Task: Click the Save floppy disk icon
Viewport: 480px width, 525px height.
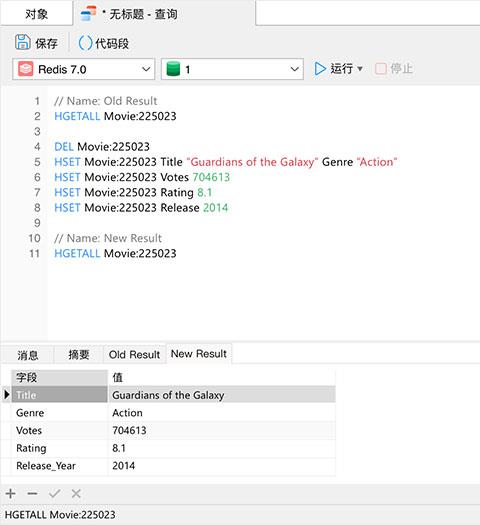Action: point(22,43)
